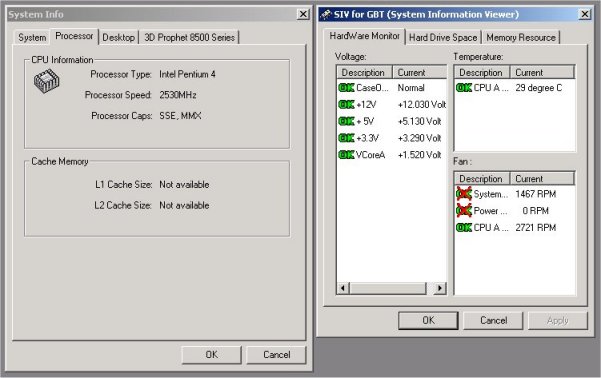Close the System Info window

tap(303, 15)
